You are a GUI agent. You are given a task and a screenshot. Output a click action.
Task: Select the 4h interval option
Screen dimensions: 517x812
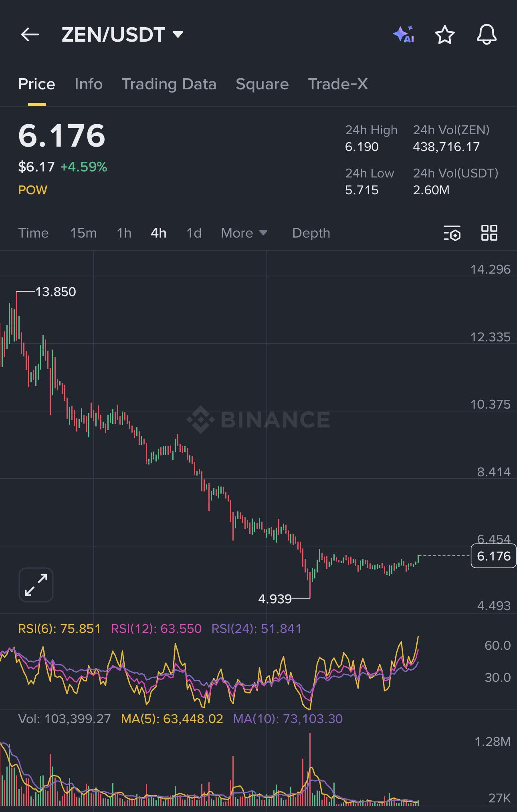point(159,233)
